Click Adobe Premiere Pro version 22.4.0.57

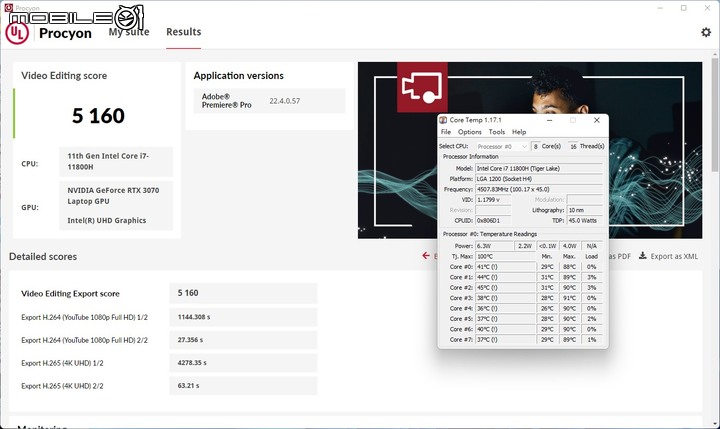coord(285,101)
